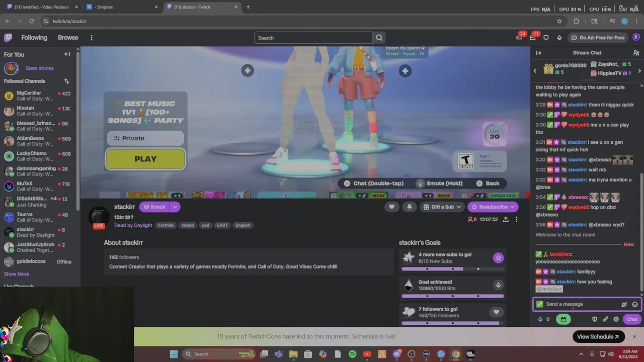This screenshot has height=362, width=644.
Task: Click View Schedule button on banner
Action: (599, 336)
